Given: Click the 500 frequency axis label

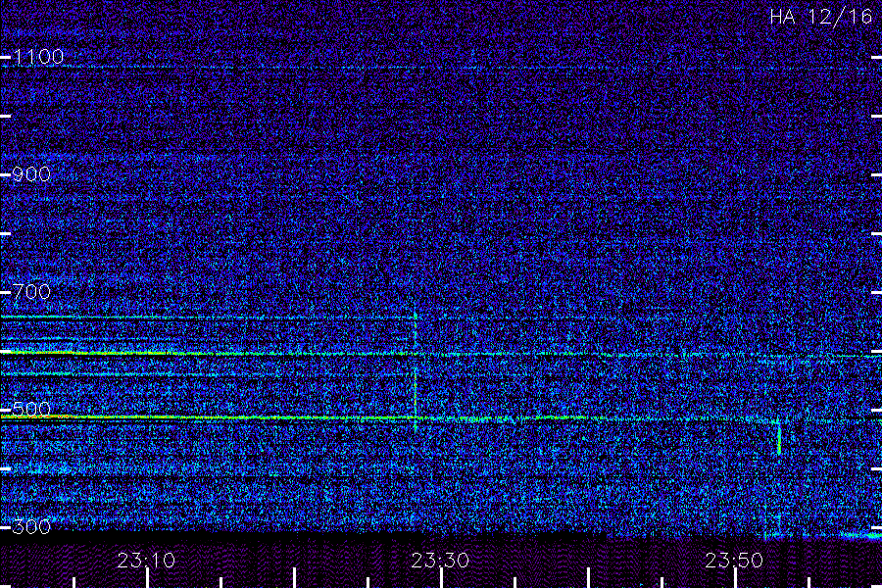Looking at the screenshot, I should coord(31,409).
